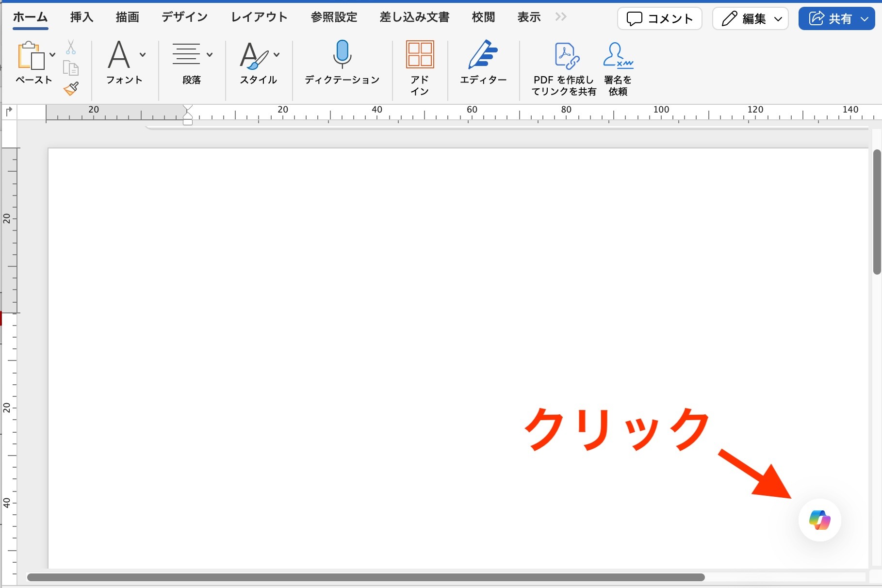Show more ribbon tabs with the >> chevron
Viewport: 882px width, 588px height.
pyautogui.click(x=561, y=17)
